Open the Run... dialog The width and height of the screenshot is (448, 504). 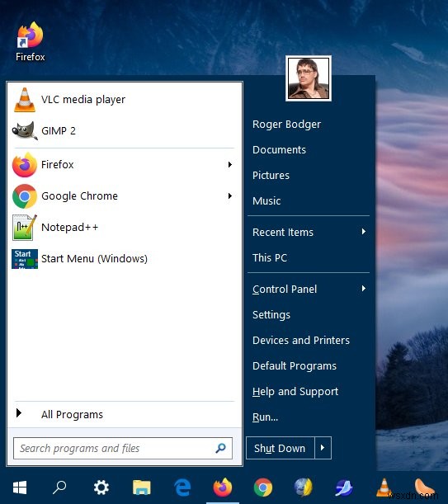pyautogui.click(x=265, y=417)
